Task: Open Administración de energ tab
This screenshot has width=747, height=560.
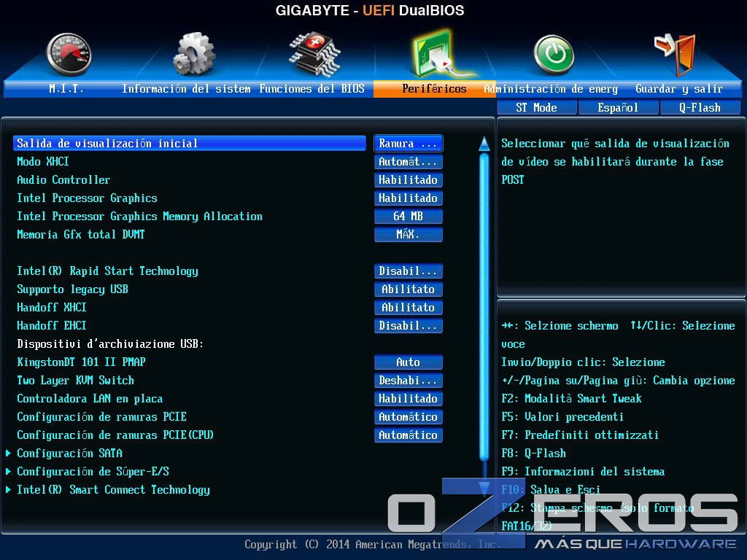Action: click(551, 88)
